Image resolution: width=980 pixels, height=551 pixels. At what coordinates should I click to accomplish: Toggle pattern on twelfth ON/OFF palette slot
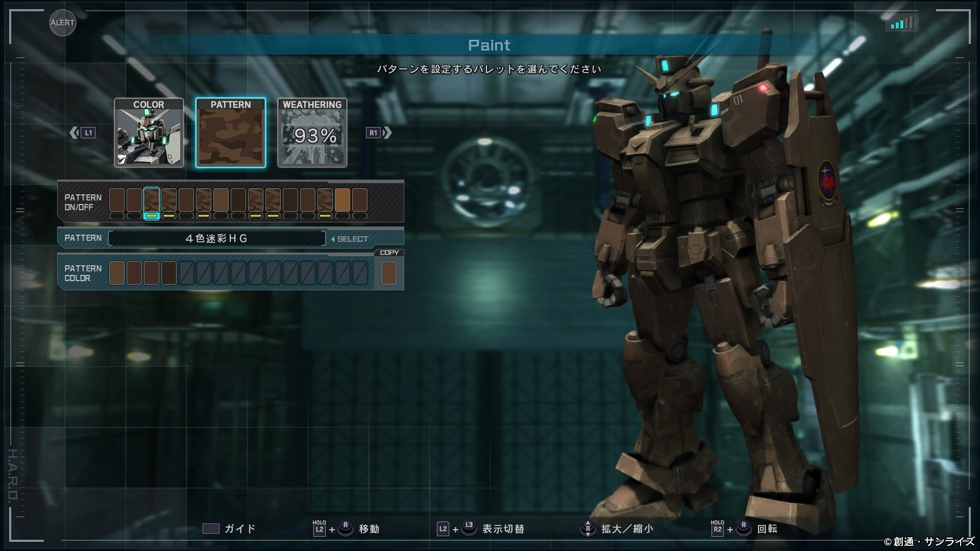point(308,203)
